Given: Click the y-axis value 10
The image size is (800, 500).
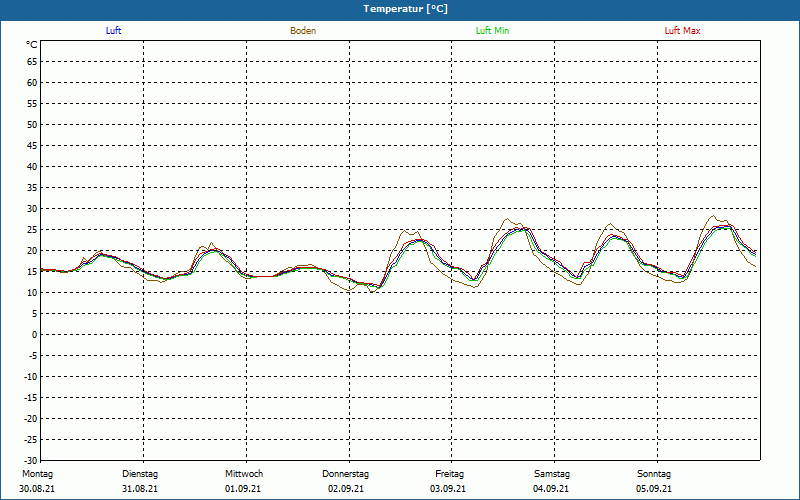Looking at the screenshot, I should click(32, 293).
